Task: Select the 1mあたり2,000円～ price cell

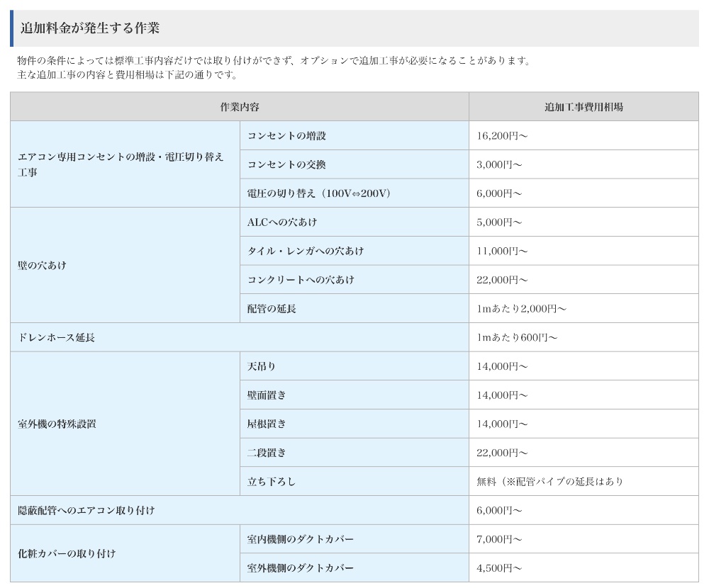Action: pyautogui.click(x=521, y=309)
